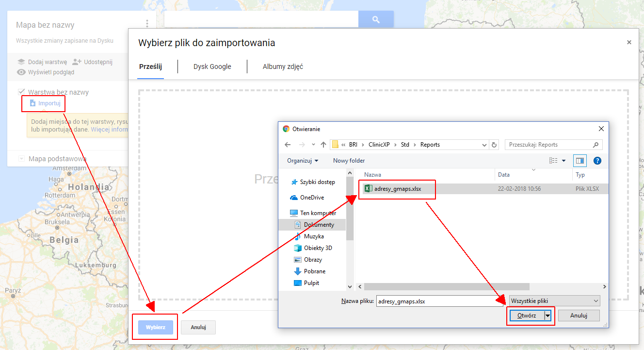The width and height of the screenshot is (644, 350).
Task: Open the Otwórz split-button arrow
Action: click(x=547, y=316)
